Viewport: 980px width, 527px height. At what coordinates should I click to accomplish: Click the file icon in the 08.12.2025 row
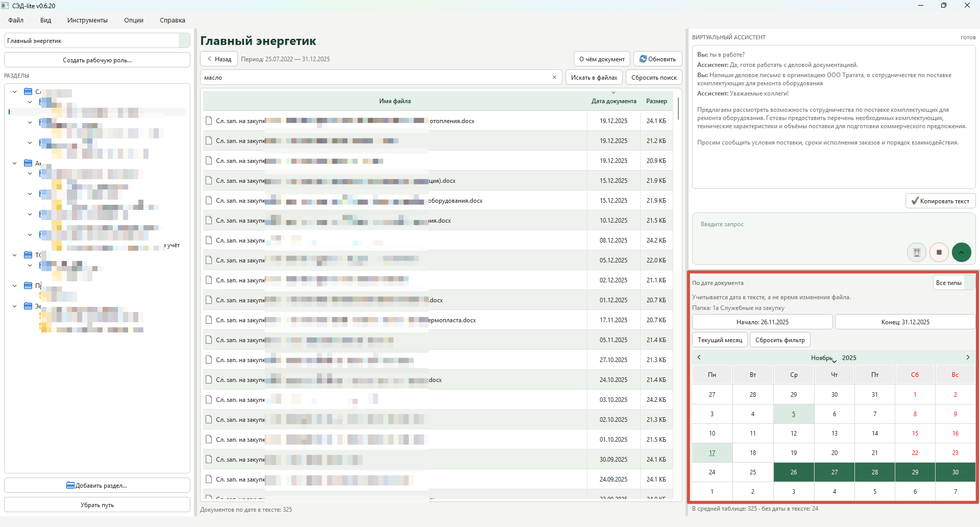(208, 240)
